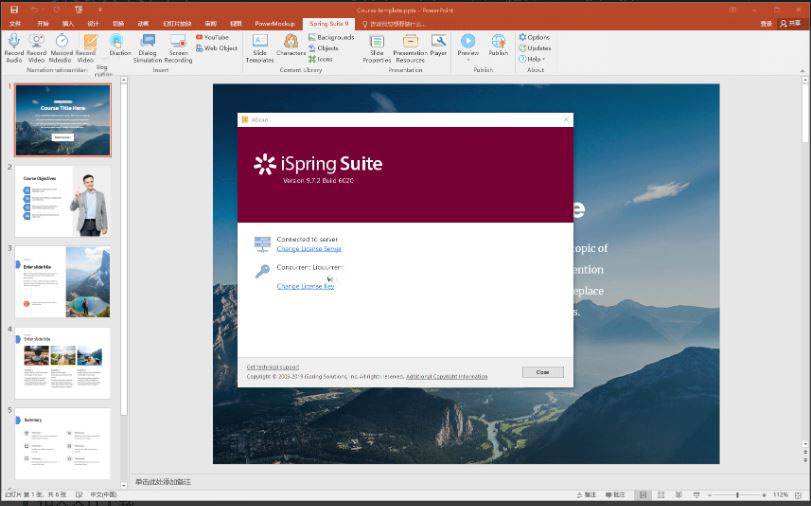Image resolution: width=811 pixels, height=506 pixels.
Task: Click the Close button in About dialog
Action: tap(543, 372)
